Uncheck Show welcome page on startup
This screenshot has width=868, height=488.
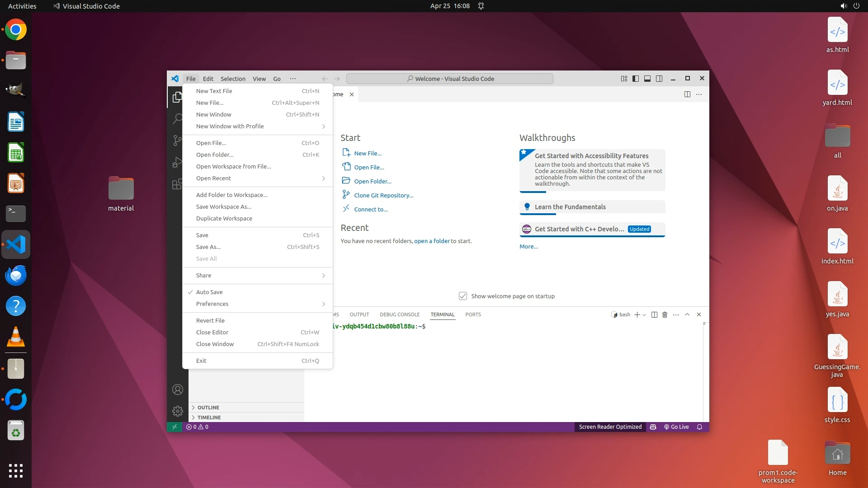[x=462, y=296]
